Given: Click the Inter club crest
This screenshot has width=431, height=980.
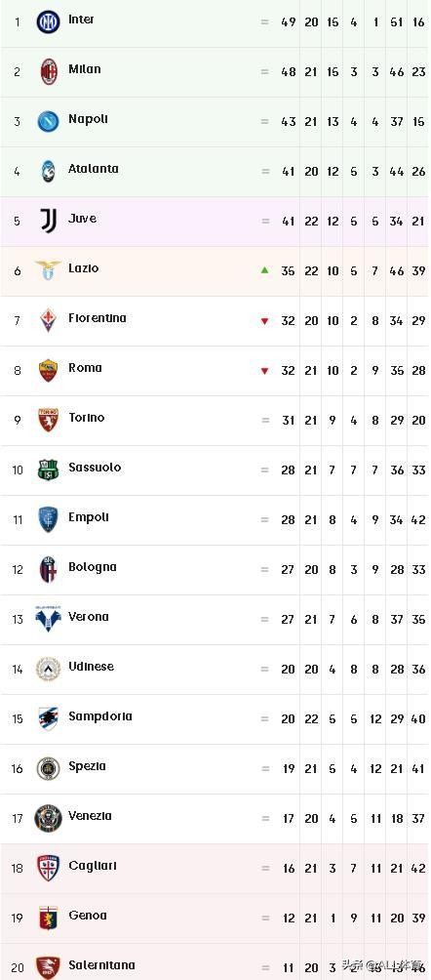Looking at the screenshot, I should pyautogui.click(x=48, y=21).
